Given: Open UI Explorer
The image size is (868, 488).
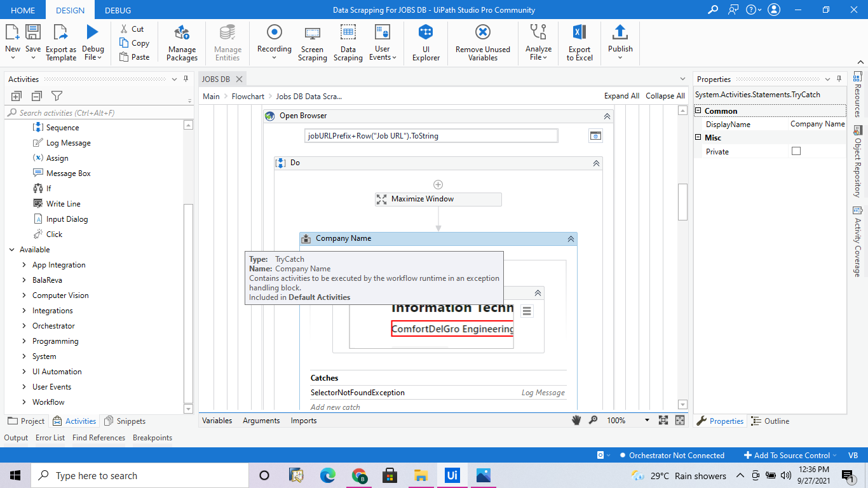Looking at the screenshot, I should [x=426, y=43].
